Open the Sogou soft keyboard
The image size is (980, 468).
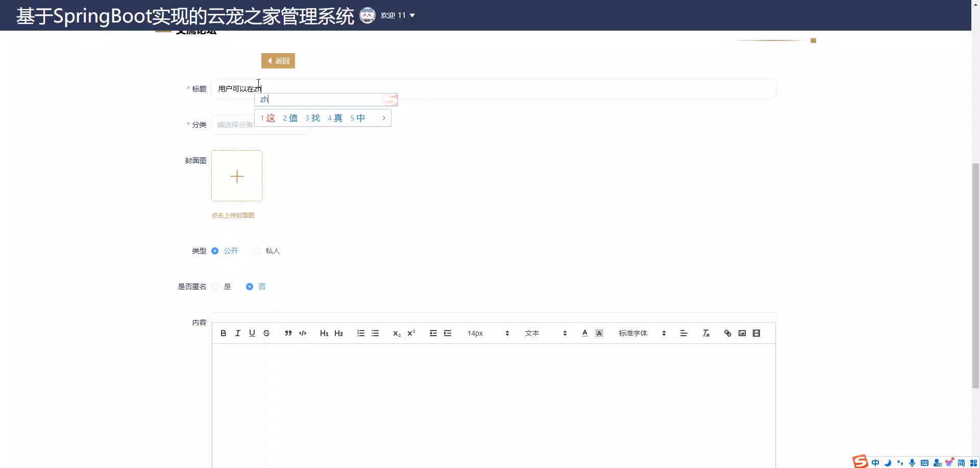coord(924,463)
